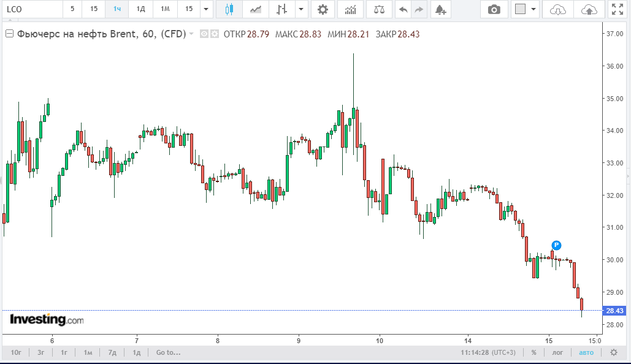Click the 'Фьючерс на нефть Brent' title
631x364 pixels.
77,34
